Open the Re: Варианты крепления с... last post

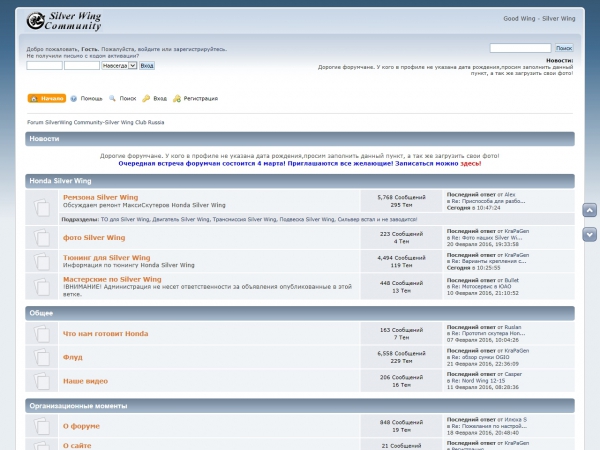(489, 261)
